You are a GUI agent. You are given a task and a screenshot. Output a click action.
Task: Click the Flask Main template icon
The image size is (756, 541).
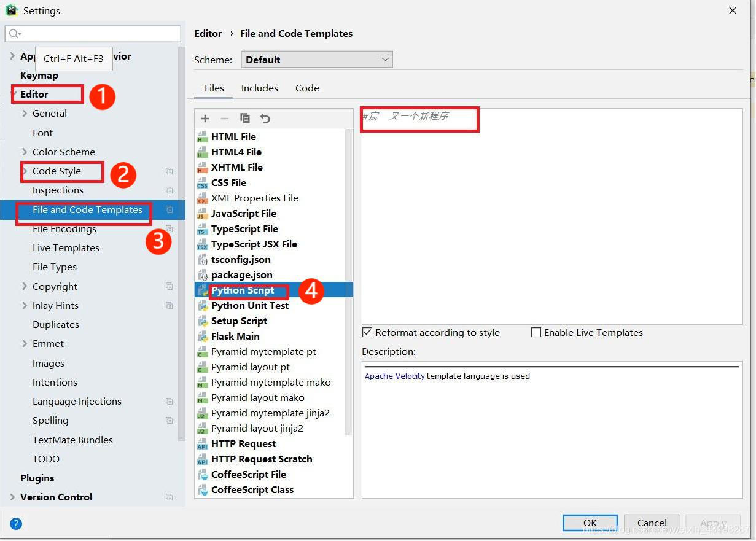pyautogui.click(x=202, y=337)
